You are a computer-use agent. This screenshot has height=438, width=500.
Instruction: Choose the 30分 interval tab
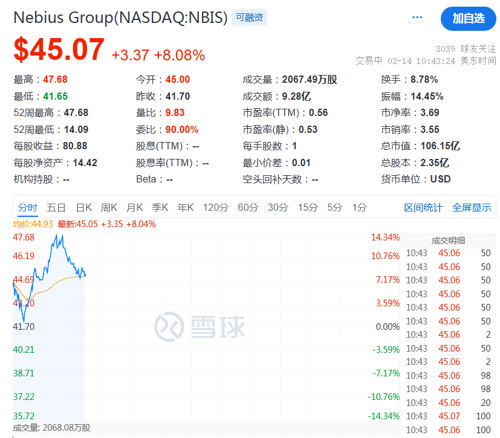click(x=278, y=208)
